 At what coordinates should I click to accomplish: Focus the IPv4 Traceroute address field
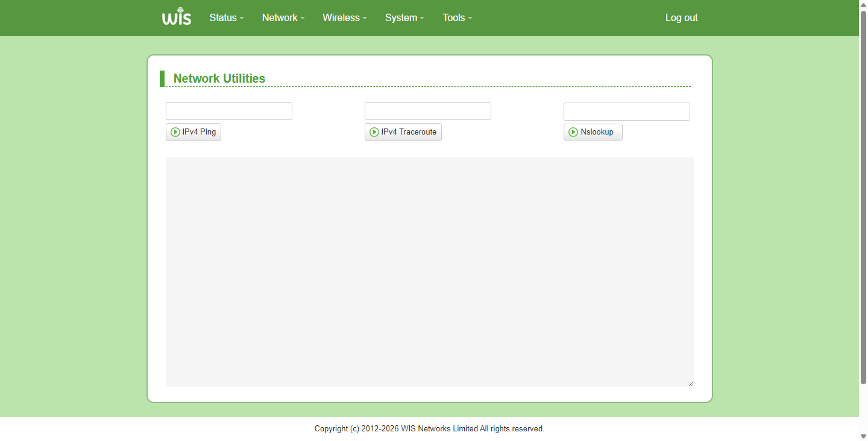coord(428,111)
